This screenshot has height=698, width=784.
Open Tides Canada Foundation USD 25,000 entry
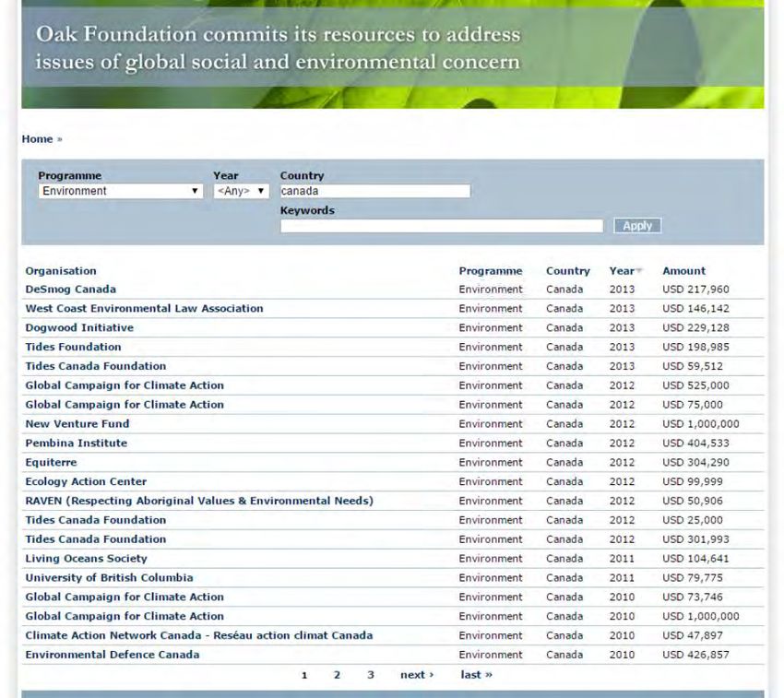96,520
